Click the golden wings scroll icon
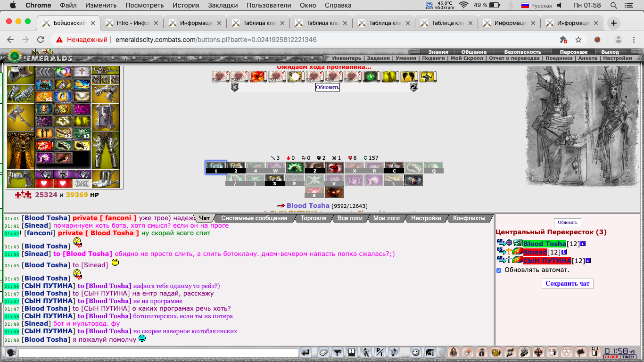Viewport: 644px width, 362px height. pyautogui.click(x=409, y=76)
